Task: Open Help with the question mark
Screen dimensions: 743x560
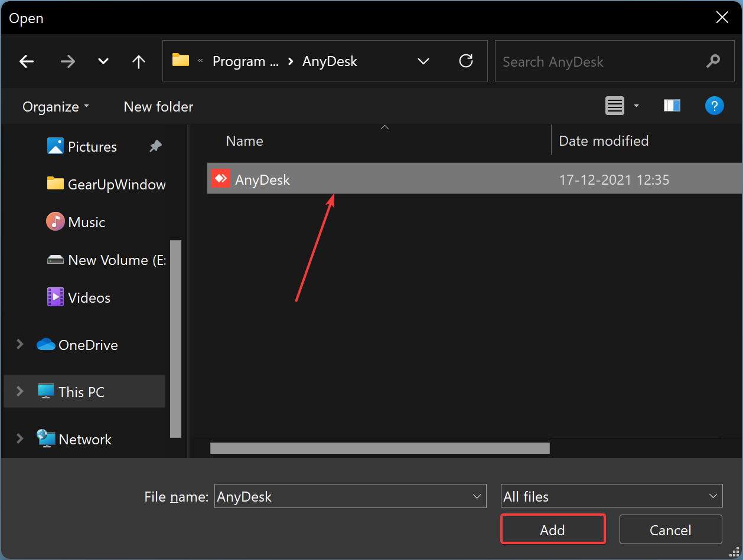Action: [715, 106]
